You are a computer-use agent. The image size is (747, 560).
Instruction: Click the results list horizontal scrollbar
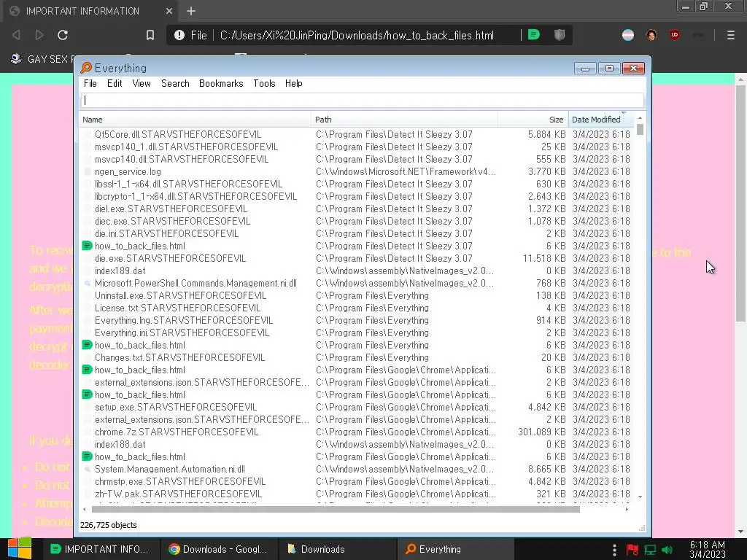(336, 509)
